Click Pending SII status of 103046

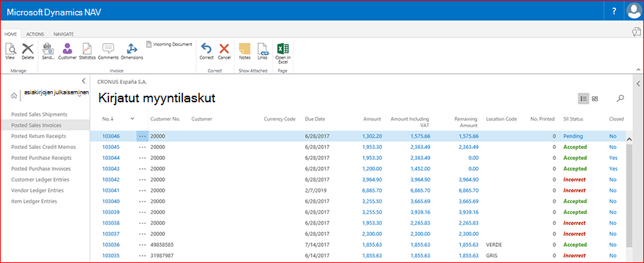[x=573, y=136]
